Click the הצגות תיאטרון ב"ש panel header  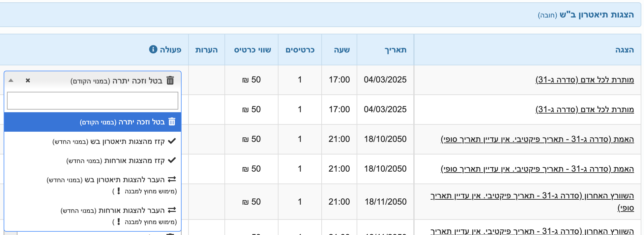point(320,15)
